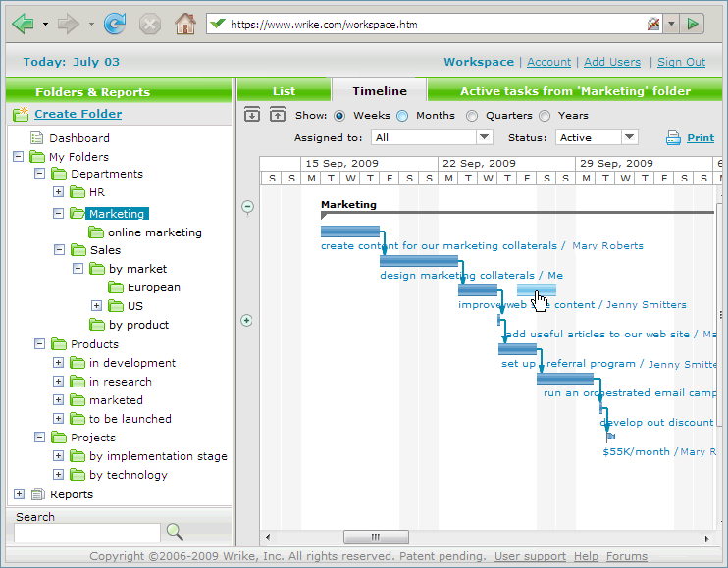The image size is (728, 568).
Task: Collapse the Marketing folder node
Action: pyautogui.click(x=58, y=214)
